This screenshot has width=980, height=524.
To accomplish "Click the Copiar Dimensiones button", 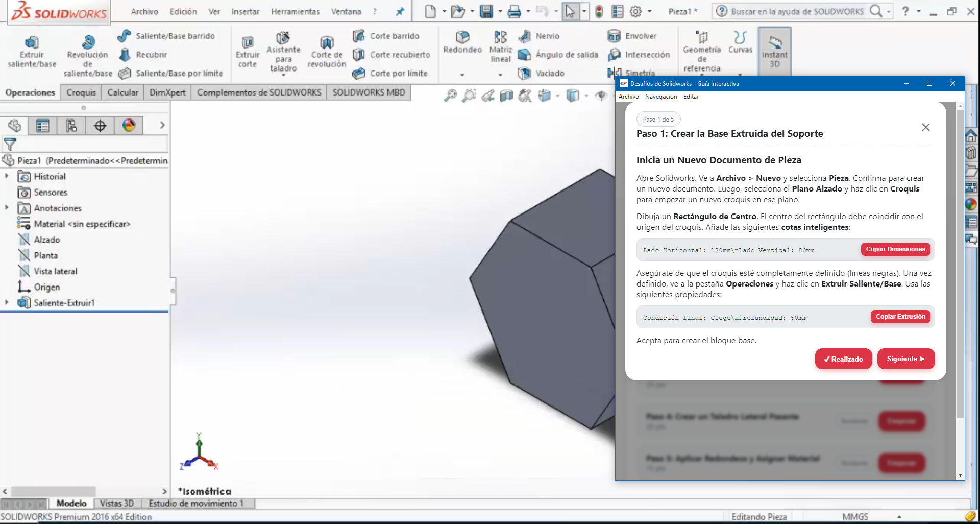I will click(895, 249).
